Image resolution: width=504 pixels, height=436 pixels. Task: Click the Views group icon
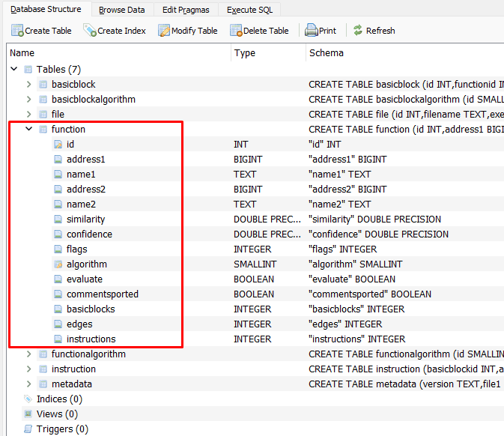(x=28, y=414)
